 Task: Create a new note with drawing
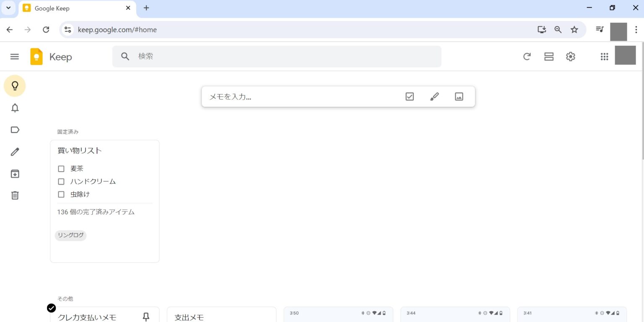tap(434, 97)
